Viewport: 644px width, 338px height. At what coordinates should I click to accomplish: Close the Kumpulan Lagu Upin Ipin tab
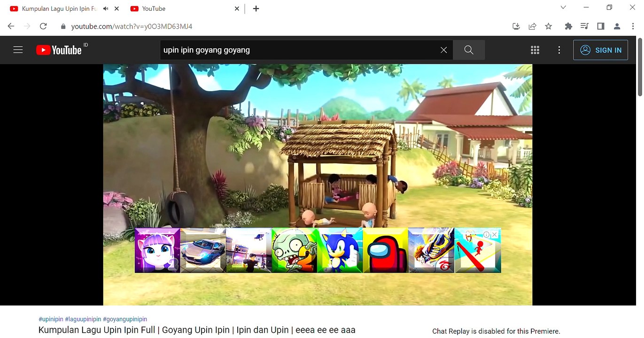tap(116, 8)
